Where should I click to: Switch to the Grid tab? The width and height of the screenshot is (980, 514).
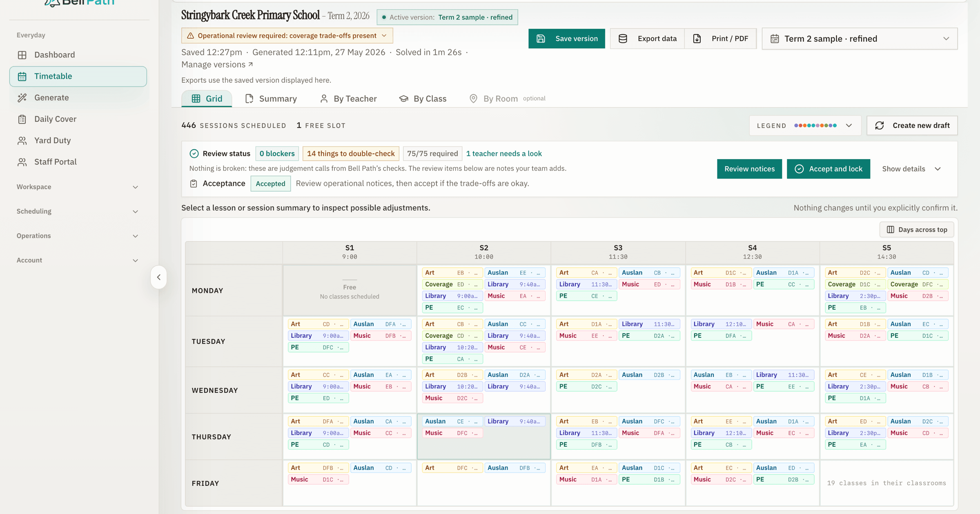click(207, 98)
